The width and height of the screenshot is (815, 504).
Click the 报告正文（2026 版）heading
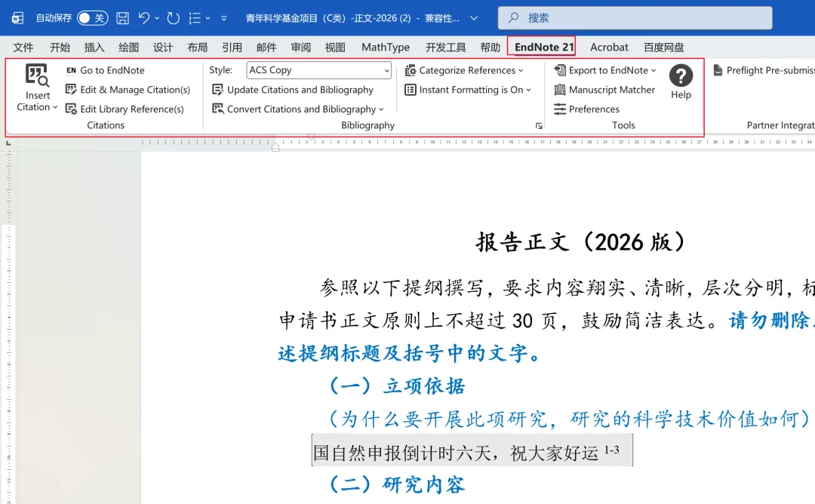click(x=582, y=242)
